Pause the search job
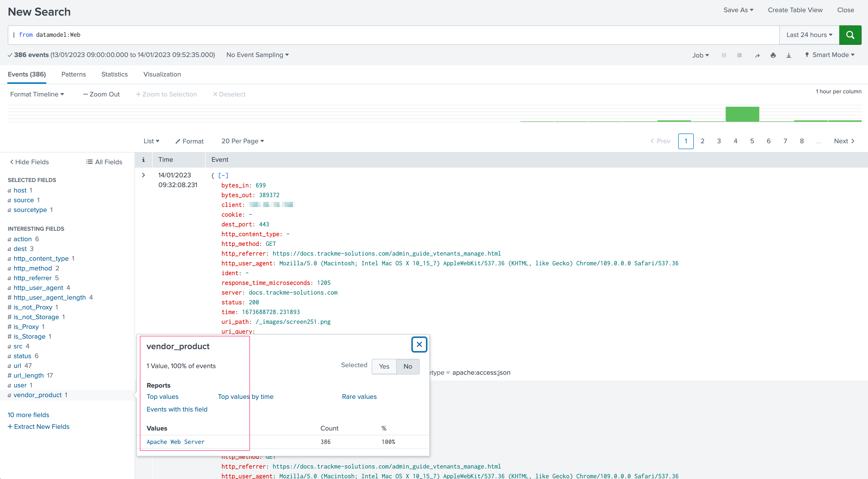This screenshot has height=479, width=868. [x=724, y=55]
